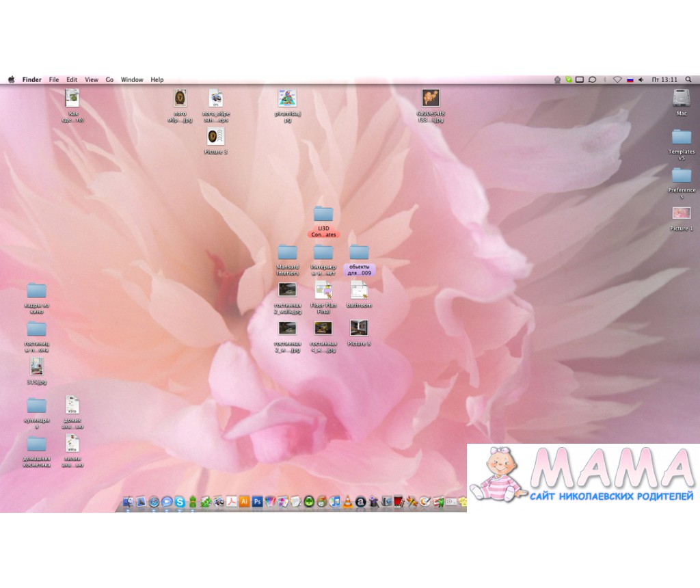Launch Photoshop from the Dock
The width and height of the screenshot is (700, 588).
pyautogui.click(x=257, y=502)
